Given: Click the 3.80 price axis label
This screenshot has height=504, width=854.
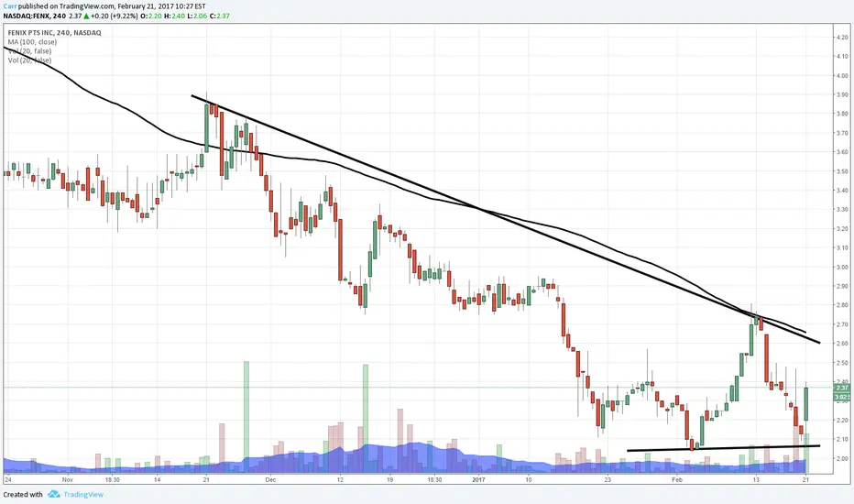Looking at the screenshot, I should tap(841, 114).
